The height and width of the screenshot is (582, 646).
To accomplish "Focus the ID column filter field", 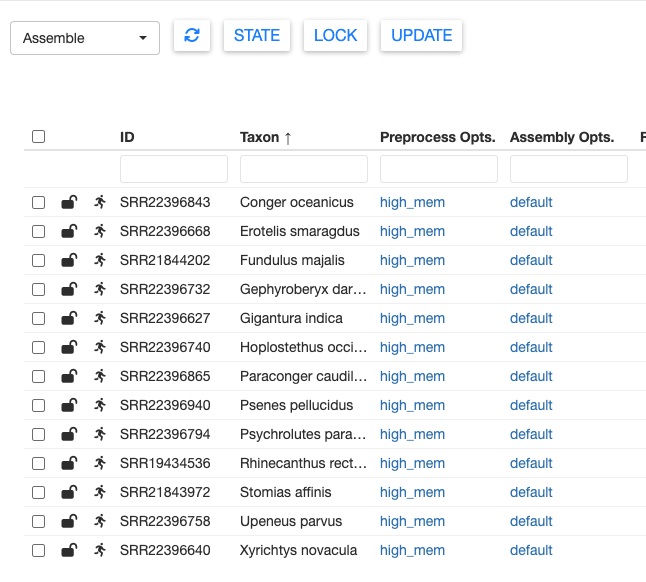I will coord(174,169).
